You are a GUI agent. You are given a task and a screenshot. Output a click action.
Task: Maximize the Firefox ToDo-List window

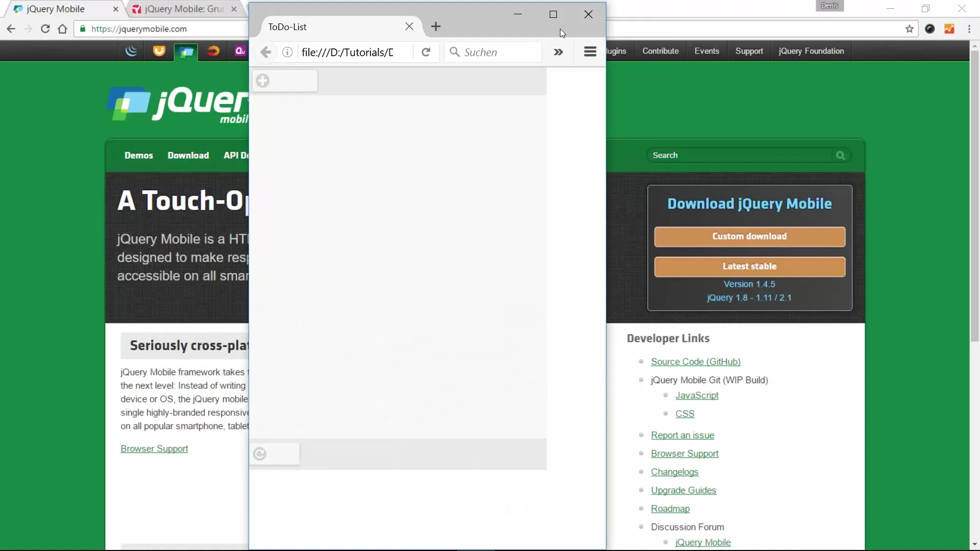point(553,14)
